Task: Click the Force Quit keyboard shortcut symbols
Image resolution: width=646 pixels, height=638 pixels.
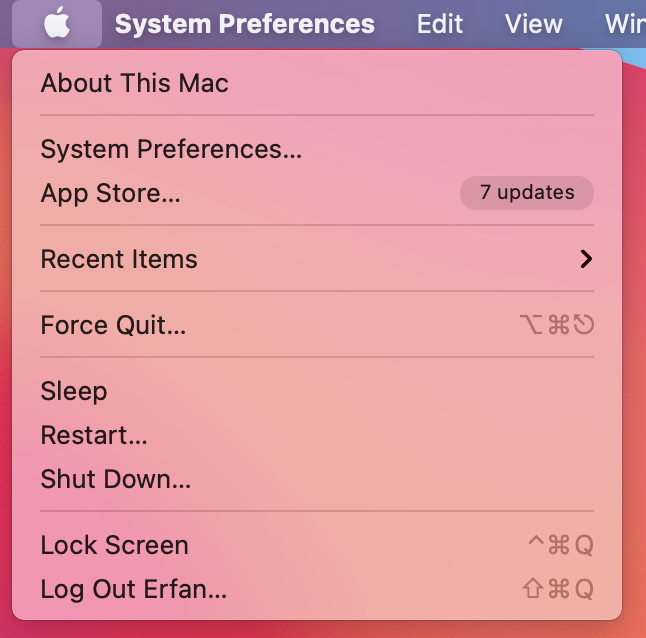Action: click(557, 325)
